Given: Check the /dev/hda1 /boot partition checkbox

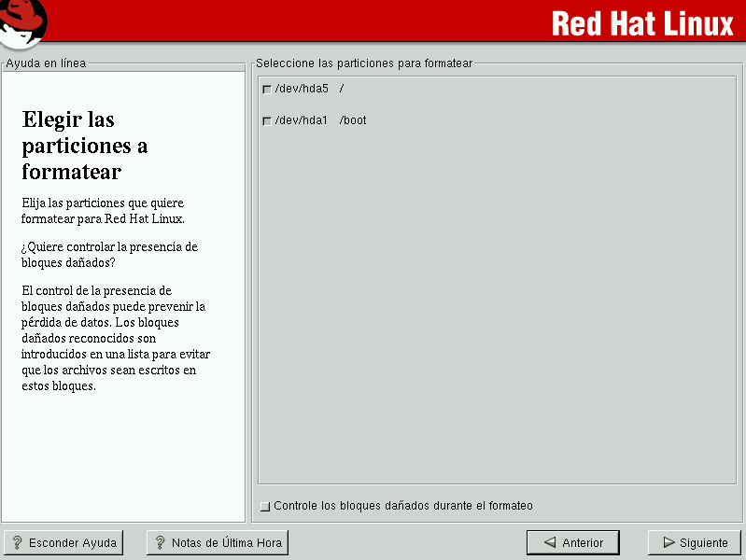Looking at the screenshot, I should [x=267, y=121].
